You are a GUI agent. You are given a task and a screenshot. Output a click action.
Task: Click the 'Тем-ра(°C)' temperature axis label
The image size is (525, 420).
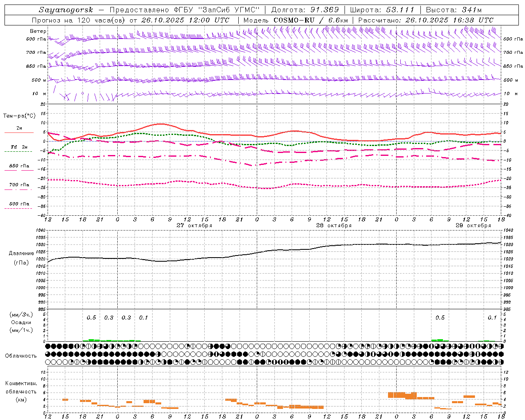(x=19, y=116)
